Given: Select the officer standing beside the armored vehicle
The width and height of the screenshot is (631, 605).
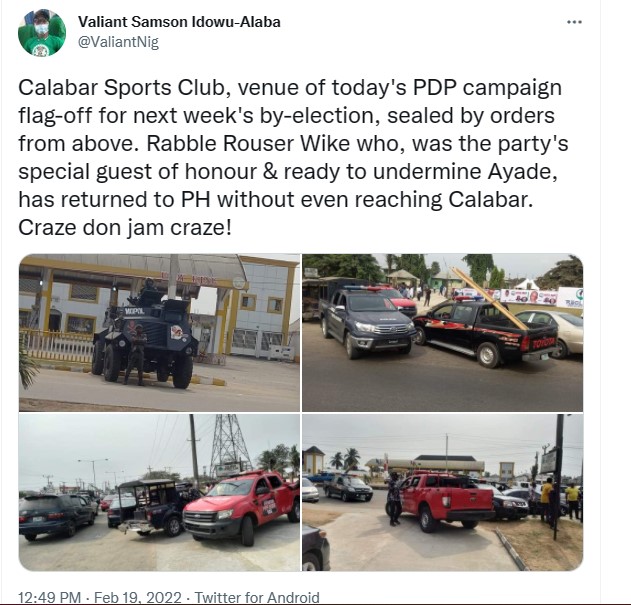Looking at the screenshot, I should click(x=136, y=354).
